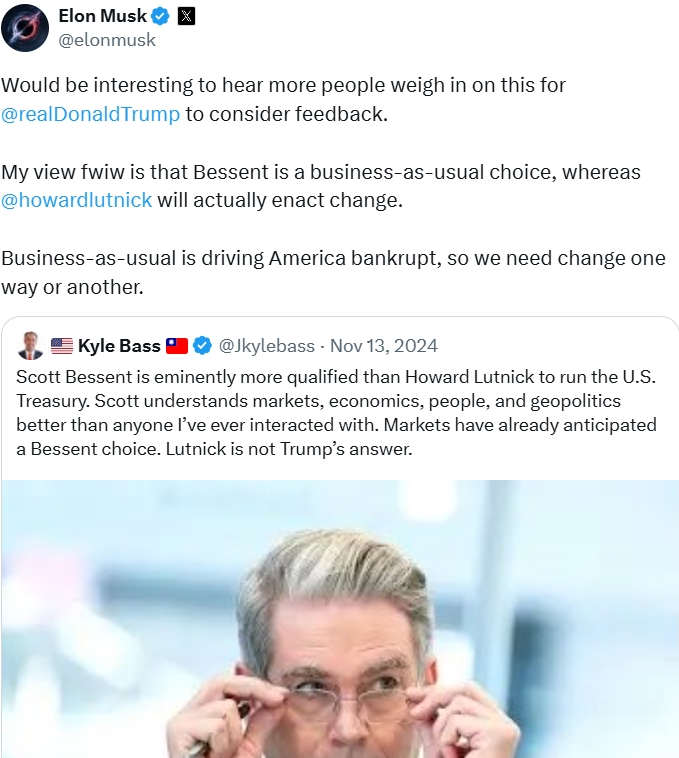Click the 'Business-as-usual is driving America bankrupt' paragraph

333,272
